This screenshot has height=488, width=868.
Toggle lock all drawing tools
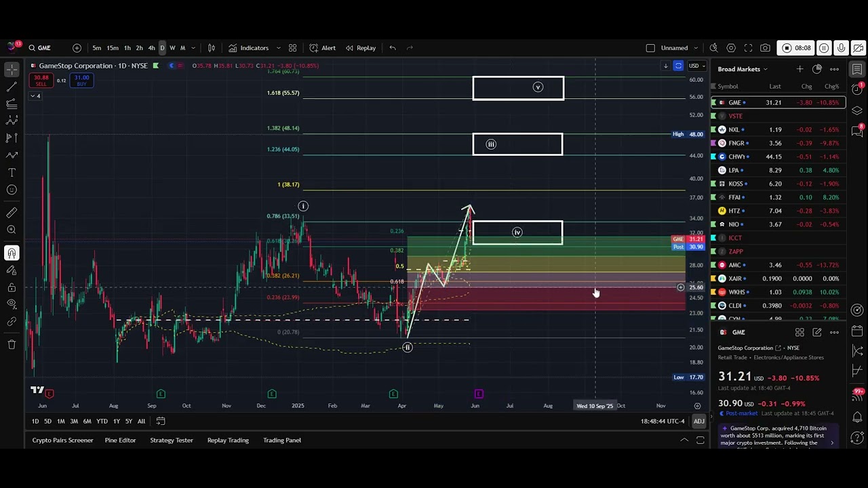[12, 287]
